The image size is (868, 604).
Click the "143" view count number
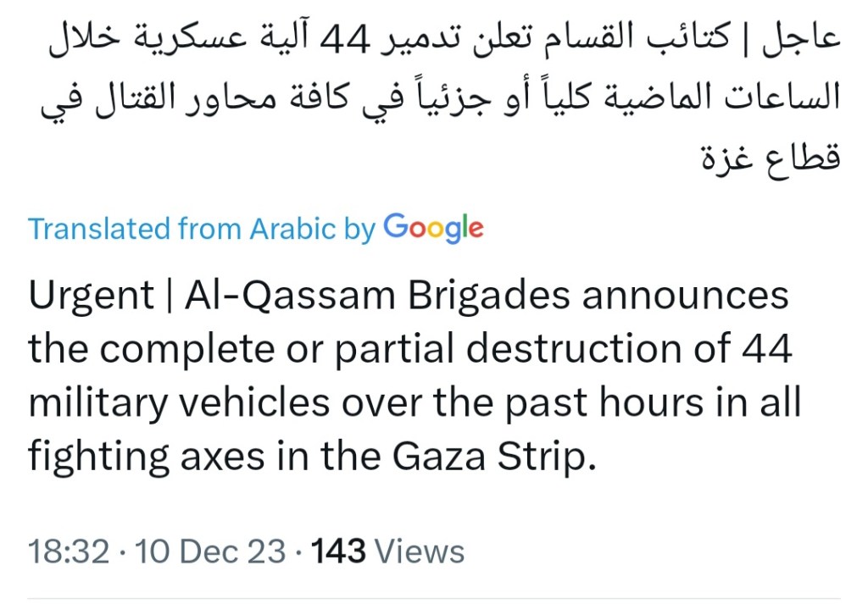pyautogui.click(x=338, y=551)
